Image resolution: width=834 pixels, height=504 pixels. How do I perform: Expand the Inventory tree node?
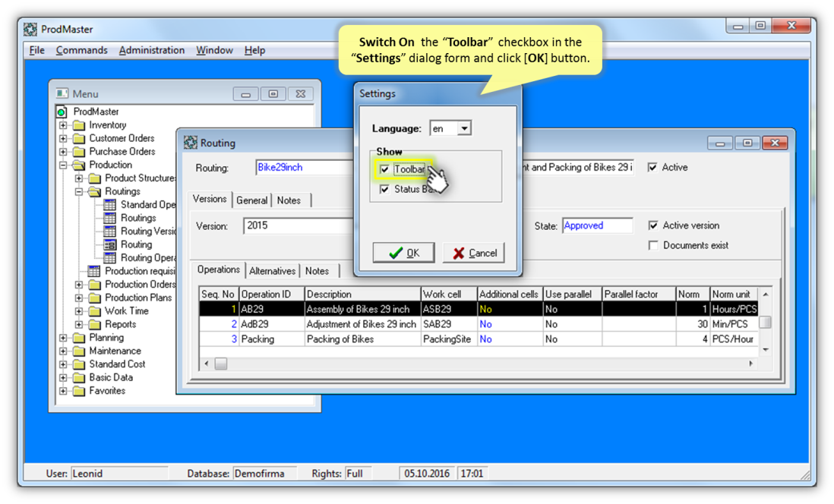(x=63, y=125)
